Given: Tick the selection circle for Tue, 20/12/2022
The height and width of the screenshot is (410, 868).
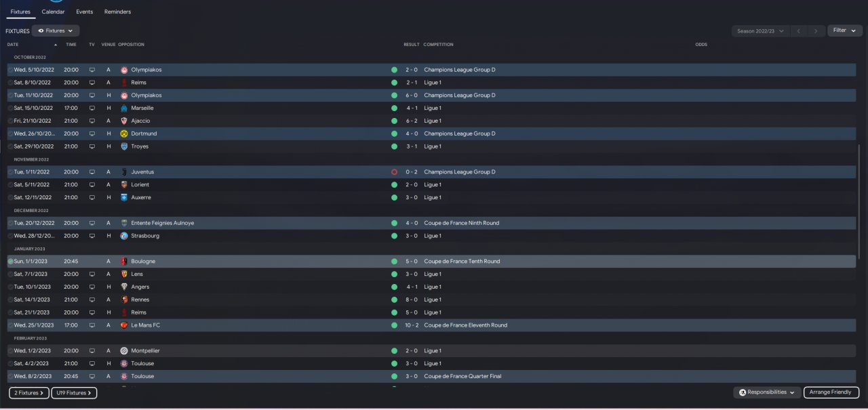Looking at the screenshot, I should click(x=11, y=223).
